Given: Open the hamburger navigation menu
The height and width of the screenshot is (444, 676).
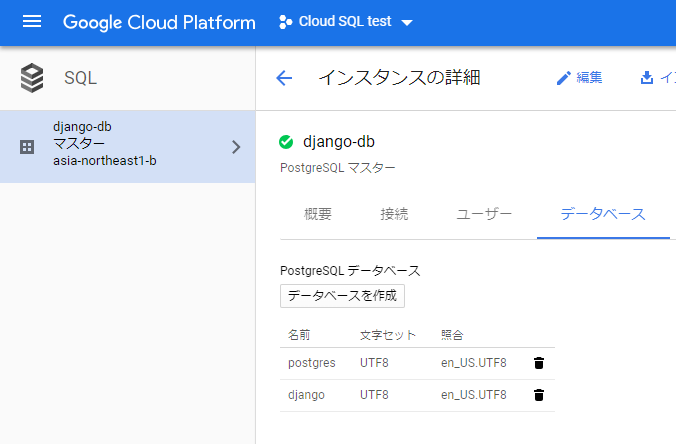Looking at the screenshot, I should coord(32,22).
